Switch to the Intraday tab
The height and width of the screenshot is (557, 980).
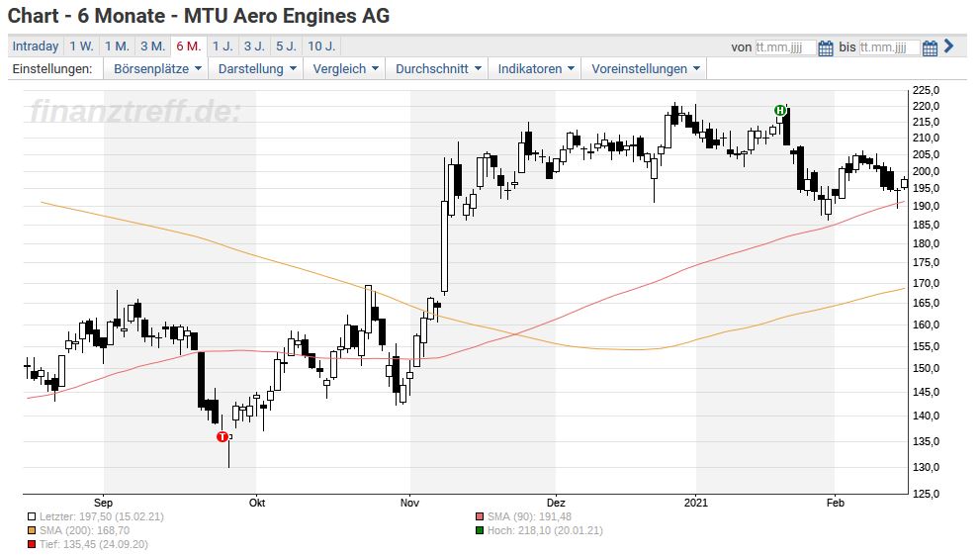[x=36, y=46]
